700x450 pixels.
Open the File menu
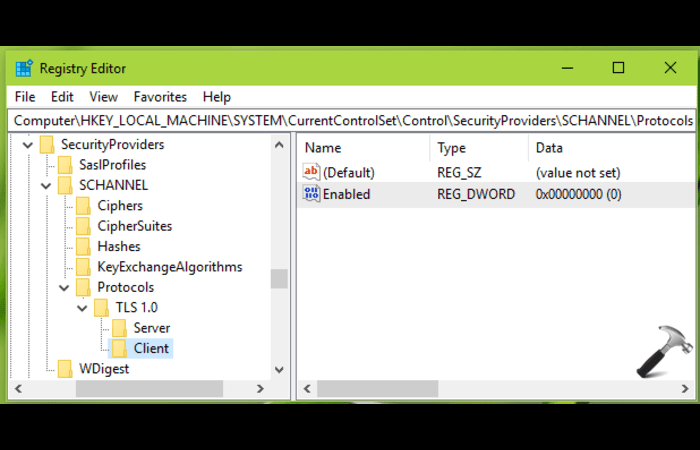[25, 97]
